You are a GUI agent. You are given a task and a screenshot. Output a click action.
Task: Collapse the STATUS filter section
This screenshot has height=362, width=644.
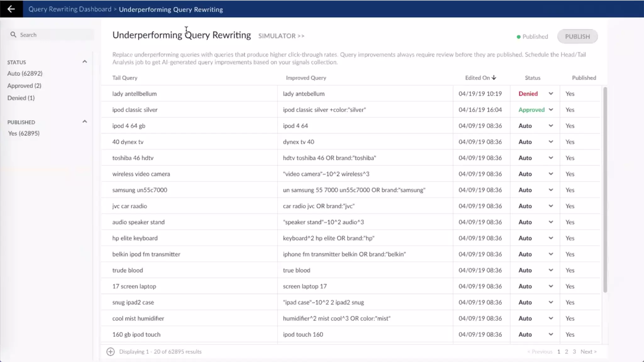point(85,62)
